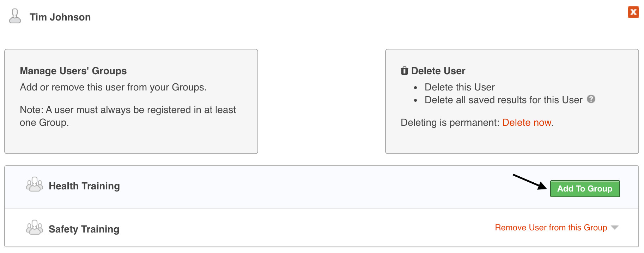Click the 'Add or remove this user' description
The width and height of the screenshot is (644, 253).
point(113,87)
